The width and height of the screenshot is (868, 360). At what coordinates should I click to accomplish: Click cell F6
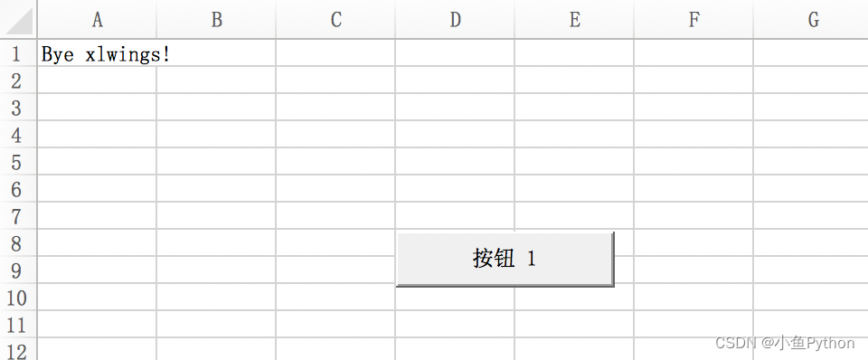click(693, 189)
